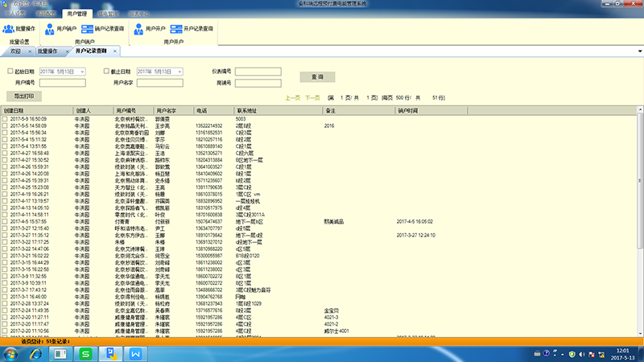Click the blue help question-mark tray icon
644x362 pixels.
click(547, 353)
